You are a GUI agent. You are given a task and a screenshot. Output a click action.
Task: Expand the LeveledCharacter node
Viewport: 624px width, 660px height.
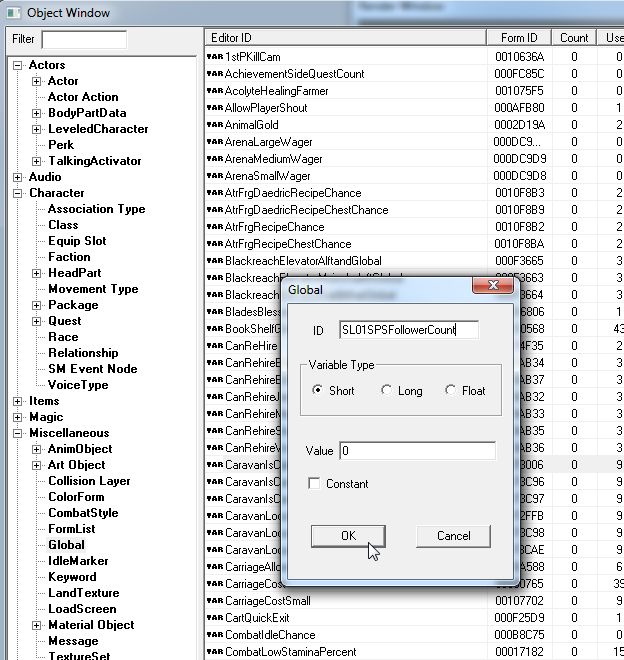[x=37, y=129]
